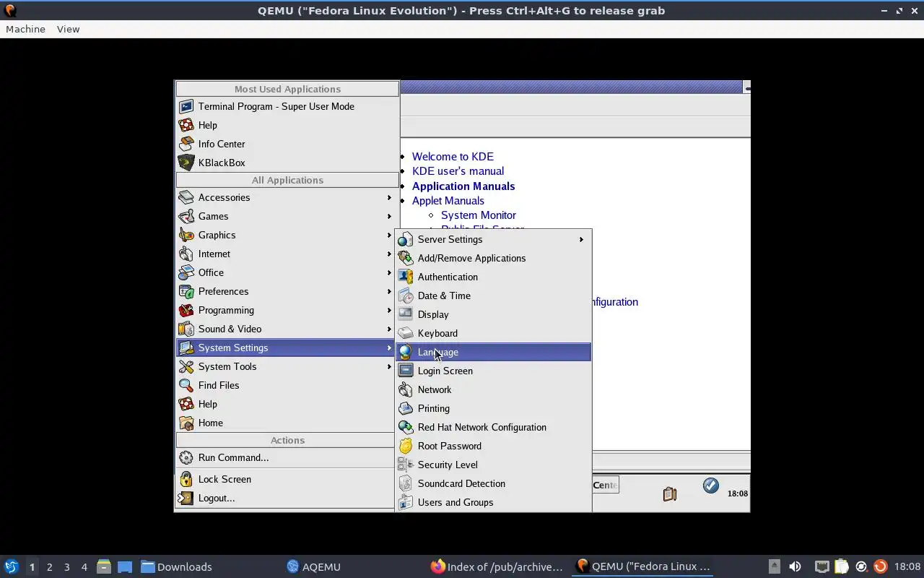Open the Network menu entry
924x578 pixels.
click(x=494, y=389)
